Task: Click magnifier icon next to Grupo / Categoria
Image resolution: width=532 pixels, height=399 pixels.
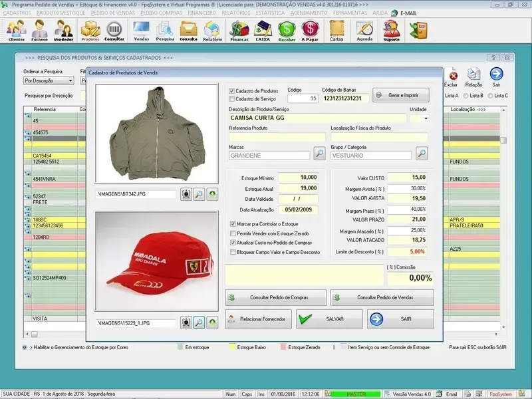Action: coord(422,154)
